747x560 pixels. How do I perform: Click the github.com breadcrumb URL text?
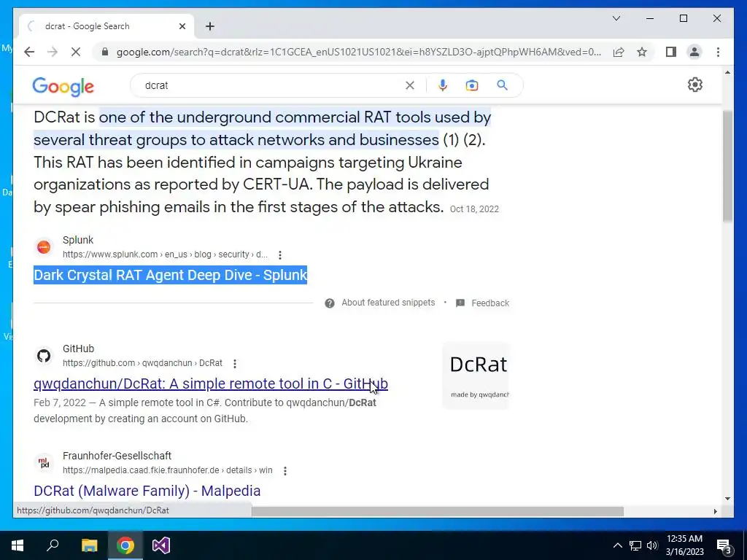pos(142,363)
